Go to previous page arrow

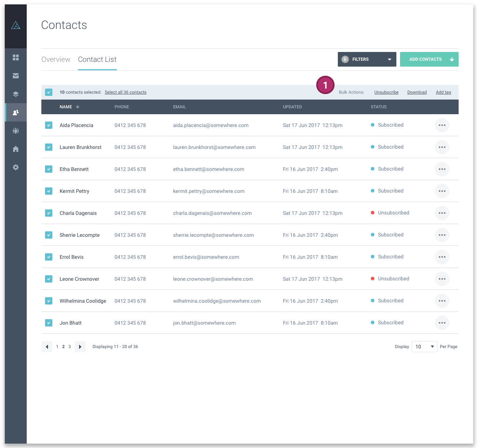point(47,347)
